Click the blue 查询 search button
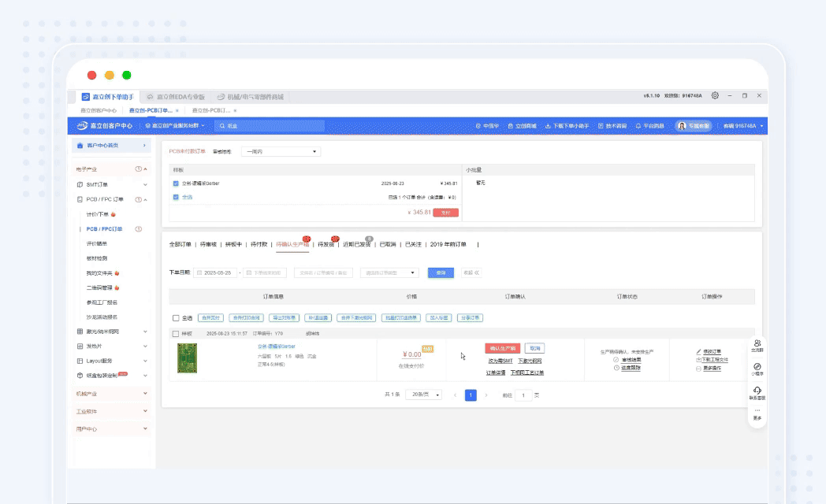This screenshot has height=504, width=826. pyautogui.click(x=441, y=272)
